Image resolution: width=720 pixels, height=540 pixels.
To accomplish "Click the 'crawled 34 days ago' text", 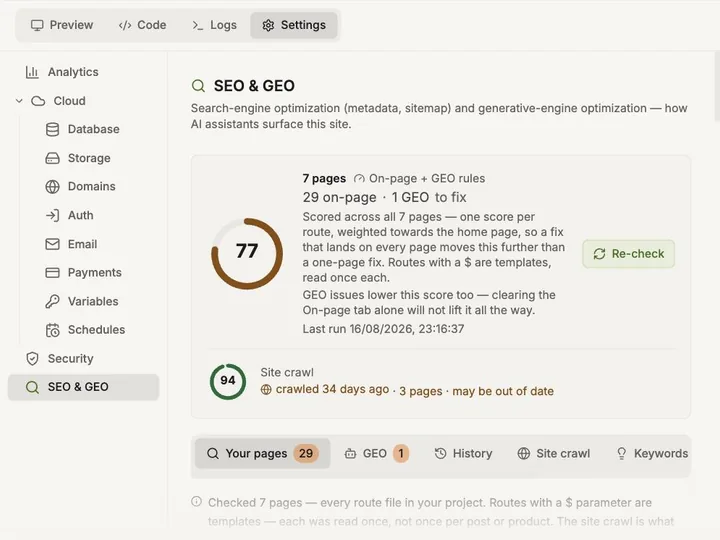I will click(332, 389).
